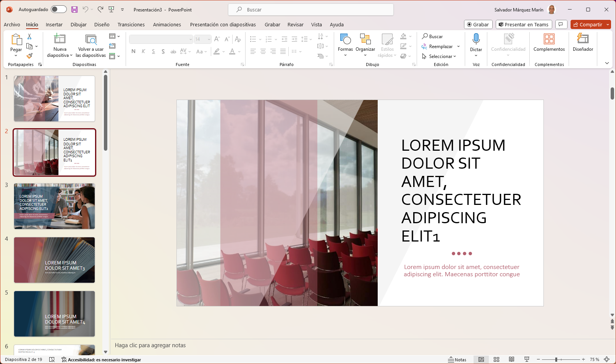Click Presentar en Teams button
This screenshot has height=364, width=616.
point(524,24)
